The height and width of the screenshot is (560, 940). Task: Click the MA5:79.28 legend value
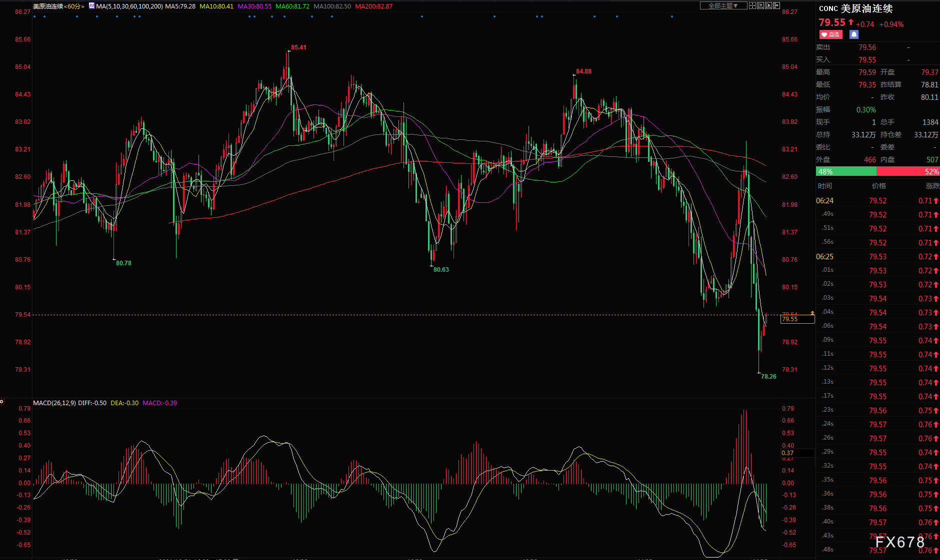click(180, 6)
